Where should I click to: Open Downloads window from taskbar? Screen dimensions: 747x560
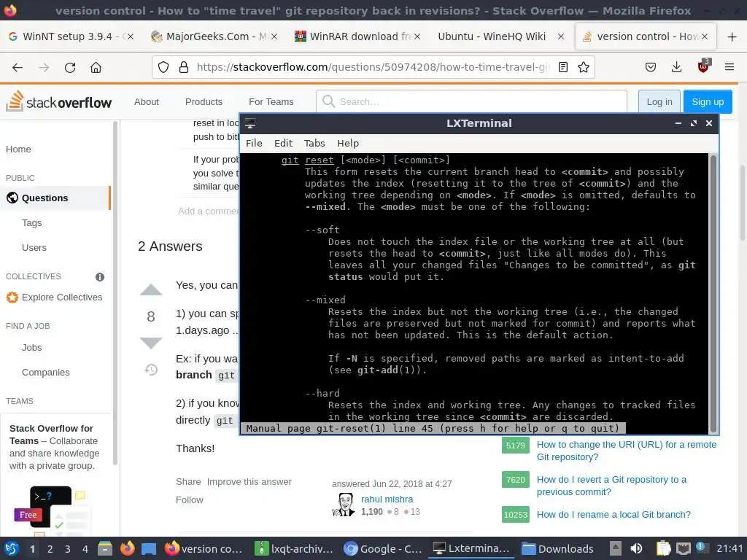click(557, 548)
